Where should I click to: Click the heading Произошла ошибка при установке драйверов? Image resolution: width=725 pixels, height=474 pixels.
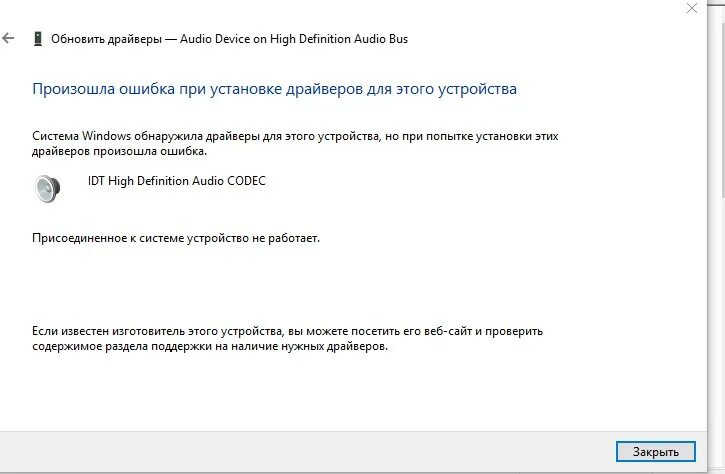(274, 89)
